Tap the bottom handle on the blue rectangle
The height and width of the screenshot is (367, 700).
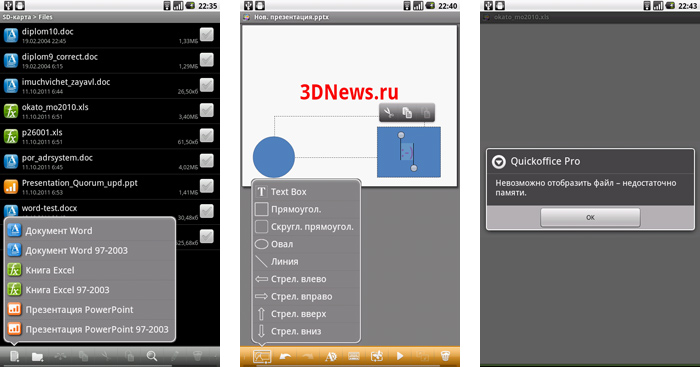click(414, 168)
